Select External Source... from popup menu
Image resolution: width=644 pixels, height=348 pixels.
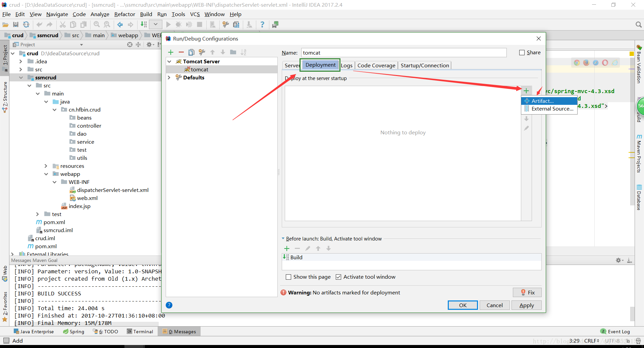pos(549,109)
